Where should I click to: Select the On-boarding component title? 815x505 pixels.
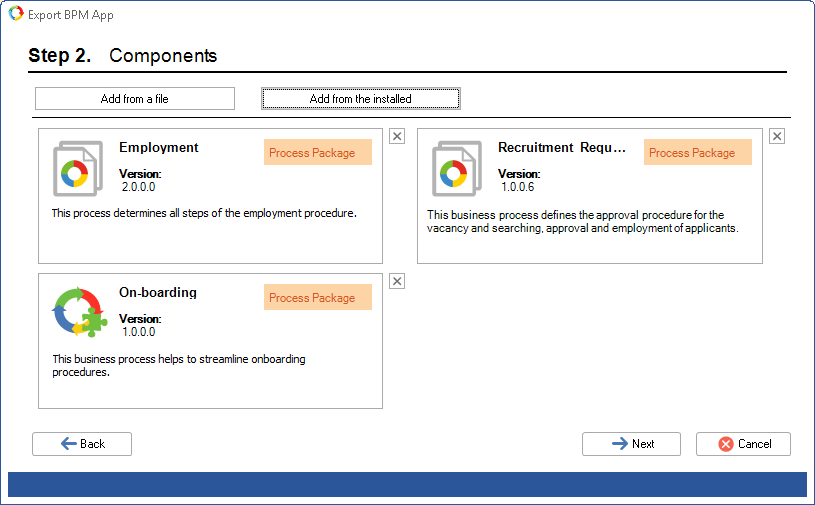(158, 293)
